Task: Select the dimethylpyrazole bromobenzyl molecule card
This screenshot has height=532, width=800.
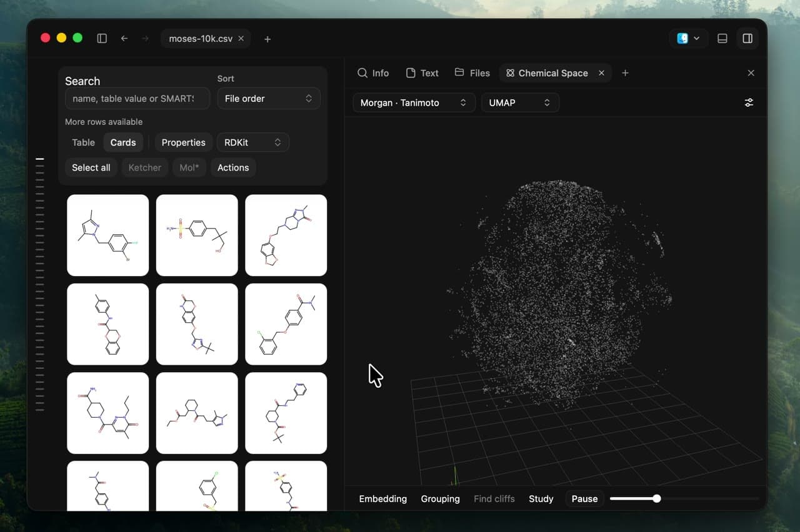Action: 108,235
